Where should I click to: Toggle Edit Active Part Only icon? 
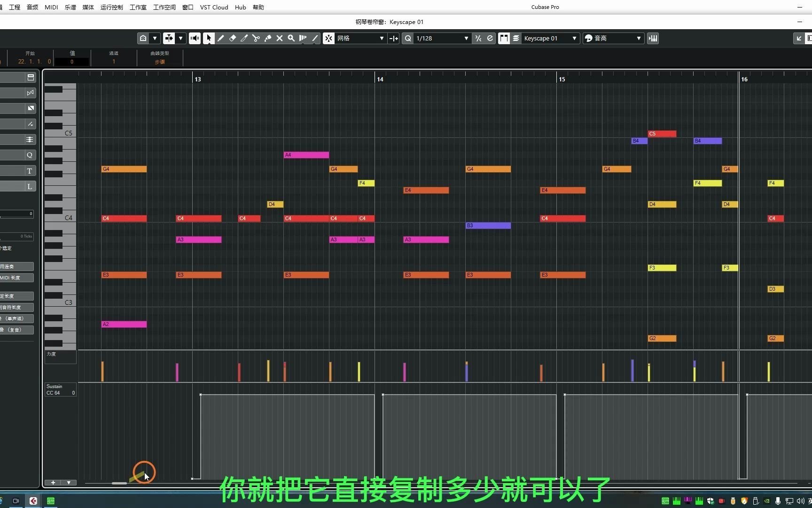click(516, 38)
